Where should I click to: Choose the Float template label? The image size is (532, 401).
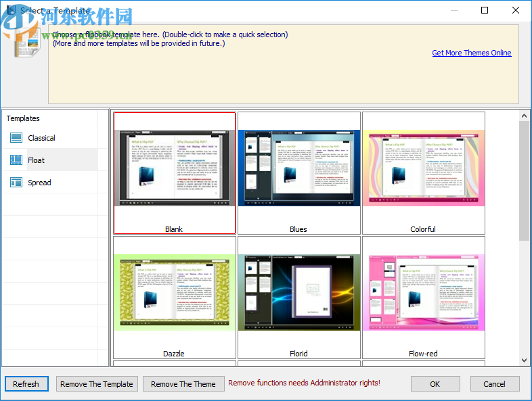pyautogui.click(x=36, y=160)
